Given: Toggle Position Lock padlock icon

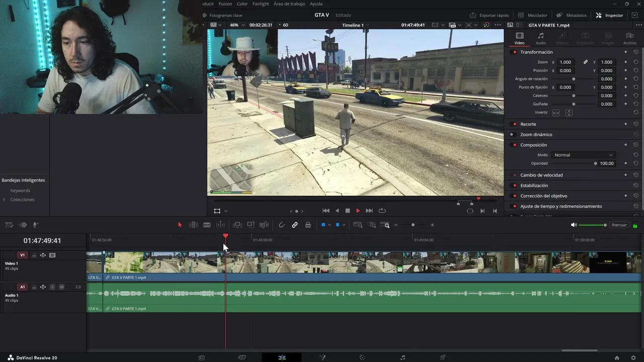Looking at the screenshot, I should [308, 225].
